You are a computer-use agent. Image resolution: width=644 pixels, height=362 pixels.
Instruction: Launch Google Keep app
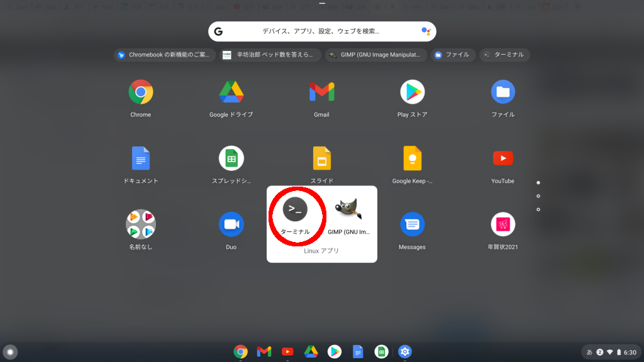click(x=413, y=158)
